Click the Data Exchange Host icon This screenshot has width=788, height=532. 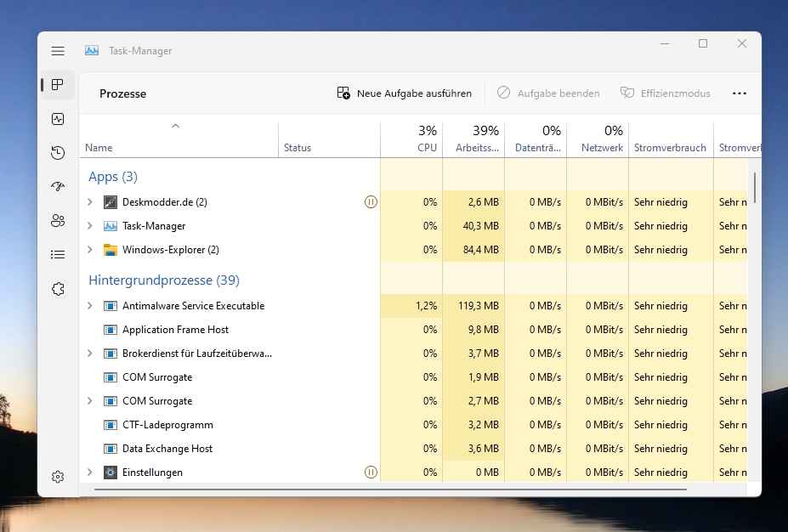pyautogui.click(x=110, y=449)
